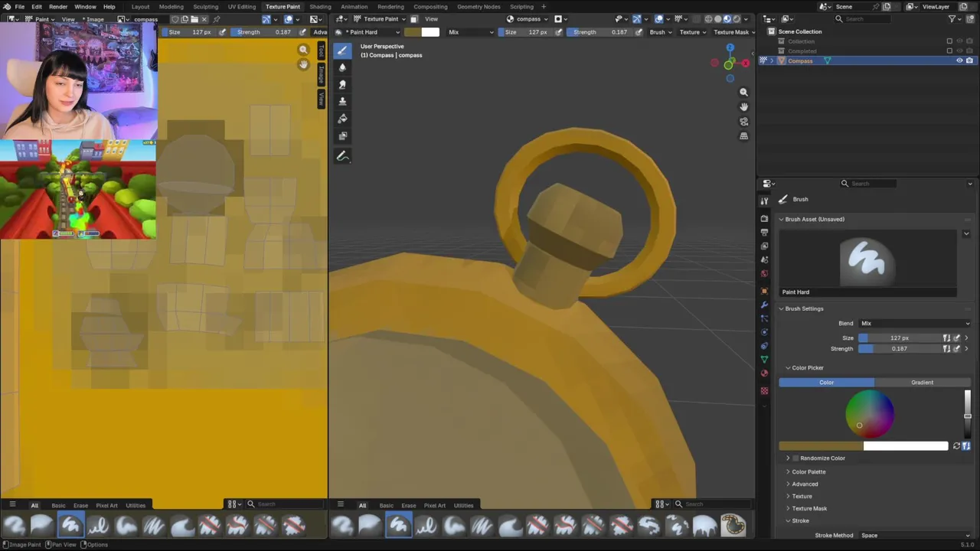The image size is (980, 551).
Task: Select the last brush thumbnail in viewport shelf
Action: click(733, 525)
